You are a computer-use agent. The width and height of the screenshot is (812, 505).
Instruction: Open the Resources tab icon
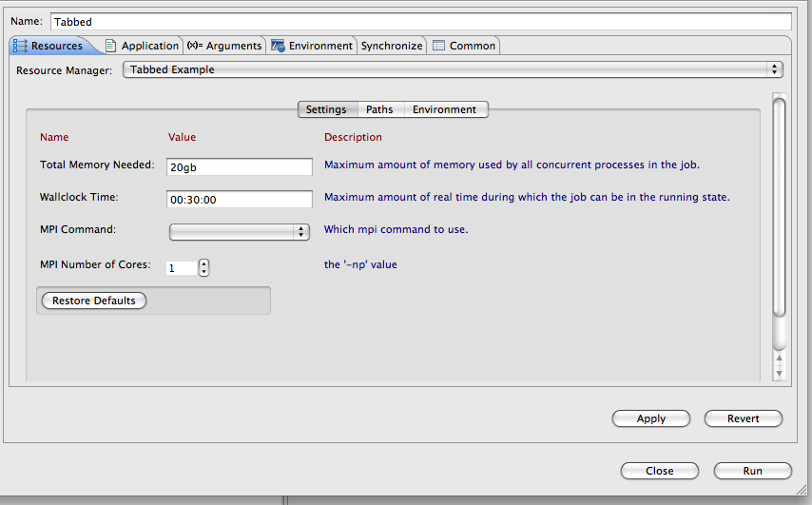20,46
